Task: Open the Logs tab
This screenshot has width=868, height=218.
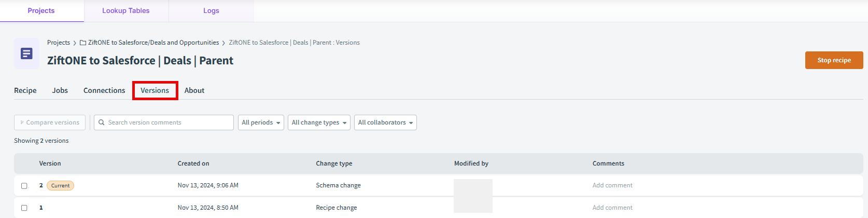Action: coord(211,10)
